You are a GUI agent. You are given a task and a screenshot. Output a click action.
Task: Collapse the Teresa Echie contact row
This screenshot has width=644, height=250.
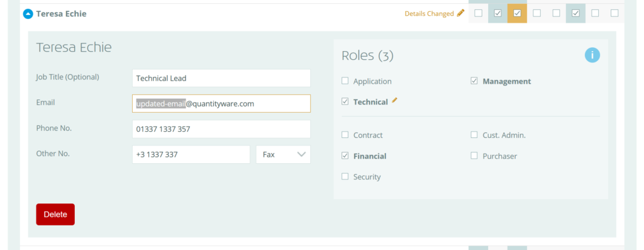tap(28, 14)
